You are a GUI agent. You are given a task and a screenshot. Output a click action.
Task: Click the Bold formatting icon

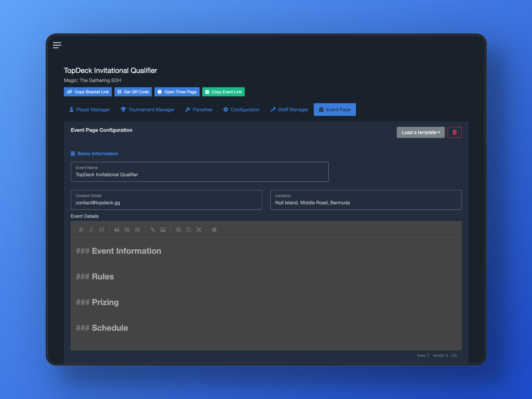(81, 230)
